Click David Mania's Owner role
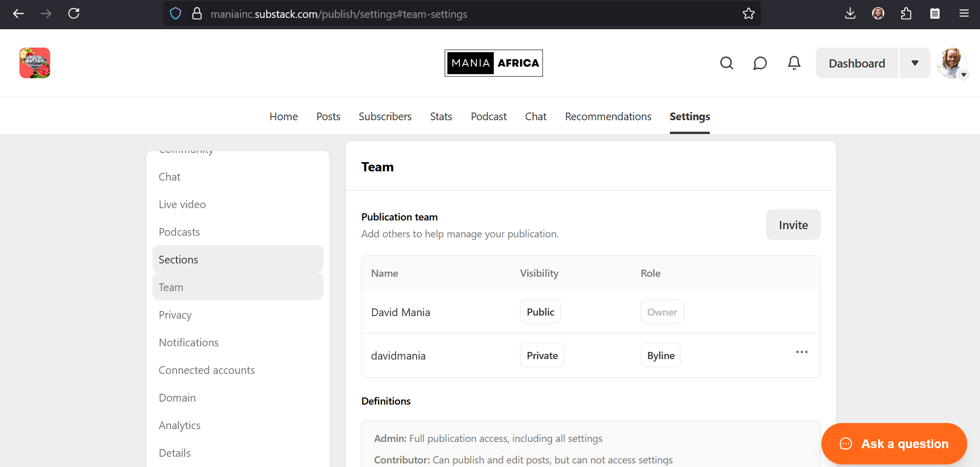 662,312
